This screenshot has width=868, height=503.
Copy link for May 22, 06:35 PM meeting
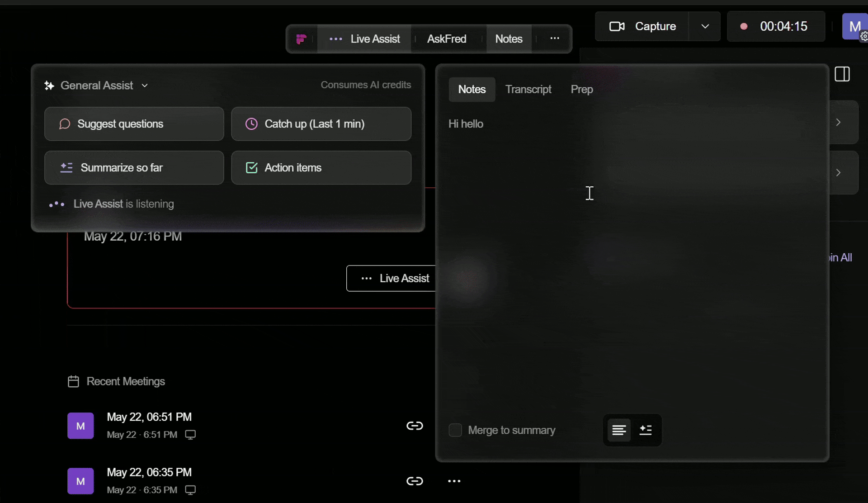point(415,481)
